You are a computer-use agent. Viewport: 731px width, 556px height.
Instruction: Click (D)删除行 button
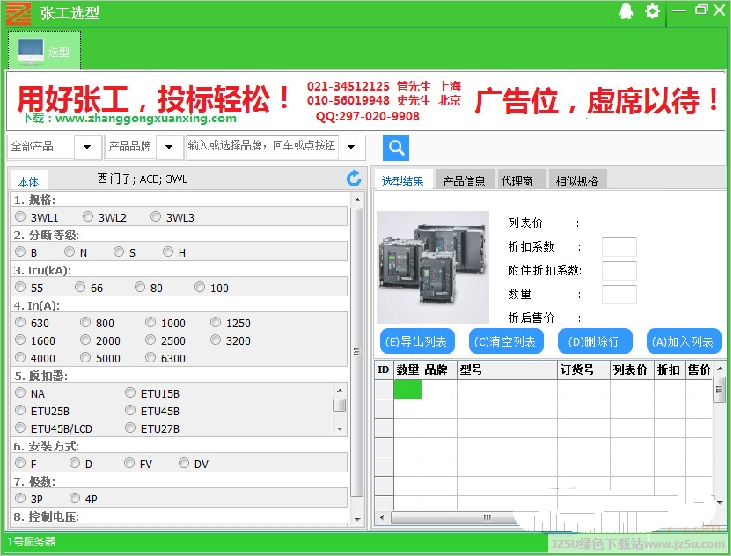coord(595,342)
